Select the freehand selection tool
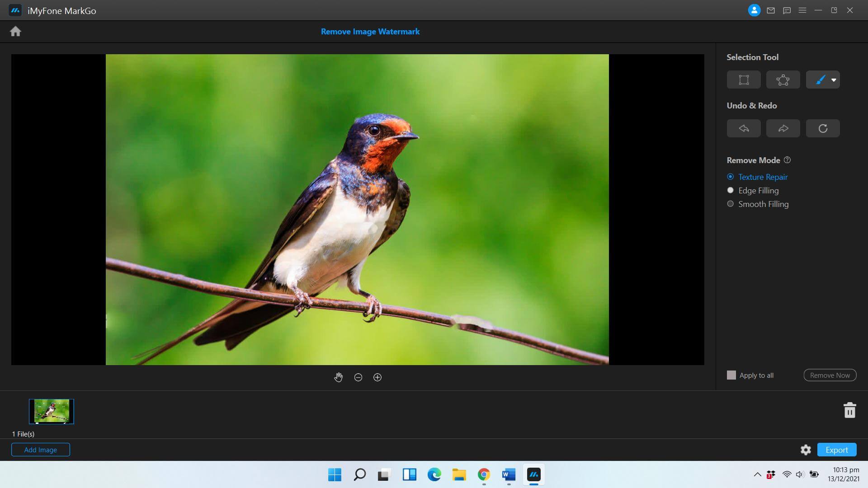Screen dimensions: 868x488 point(783,79)
